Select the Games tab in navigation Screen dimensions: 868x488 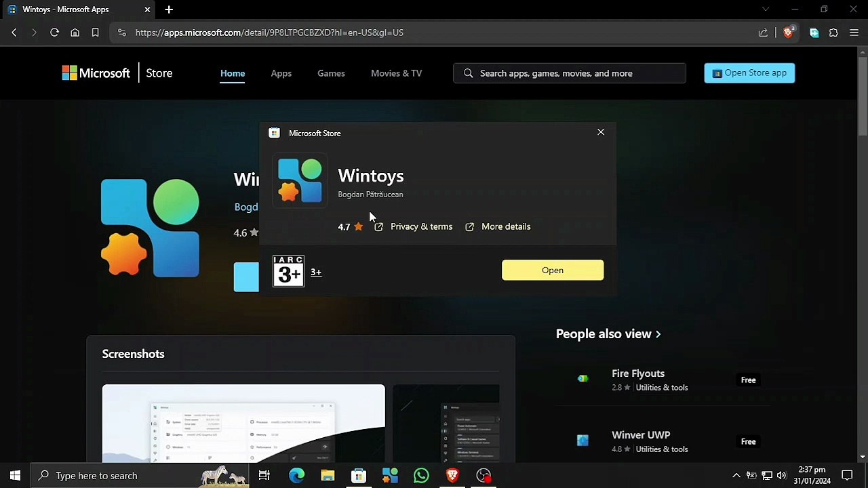(x=331, y=73)
